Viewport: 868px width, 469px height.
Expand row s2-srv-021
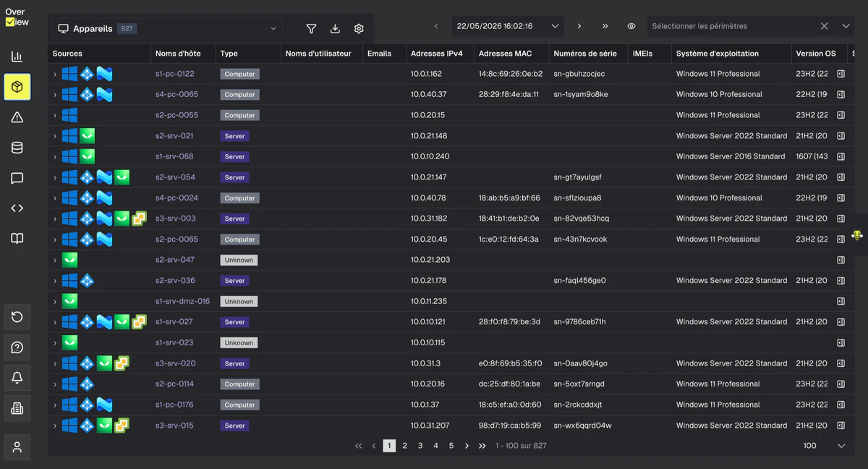coord(55,136)
